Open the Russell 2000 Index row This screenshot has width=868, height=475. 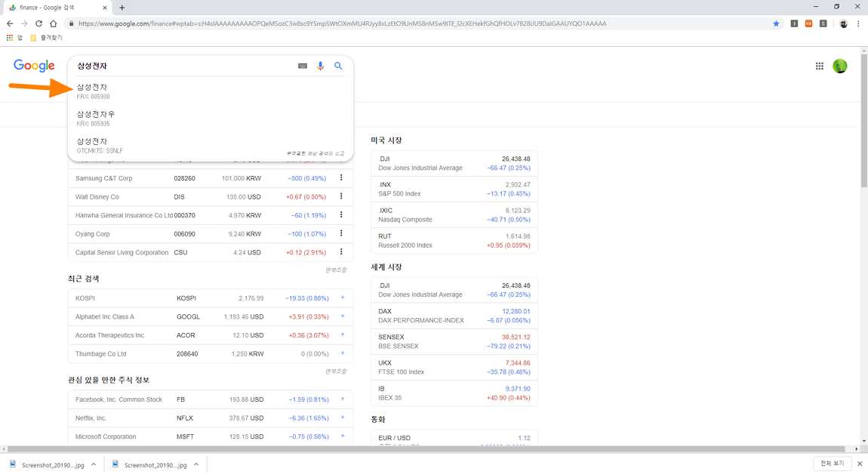(x=454, y=241)
